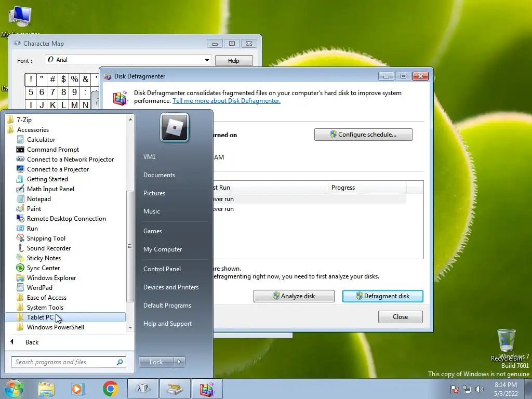The width and height of the screenshot is (532, 399).
Task: Open Windows Media Player taskbar icon
Action: (77, 389)
